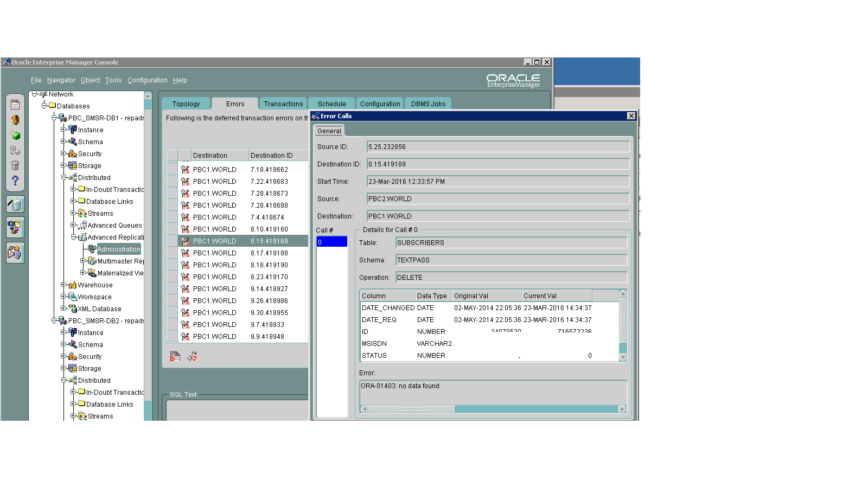
Task: Collapse the Distributed node under PBC_SMSR-DB1
Action: pyautogui.click(x=63, y=177)
